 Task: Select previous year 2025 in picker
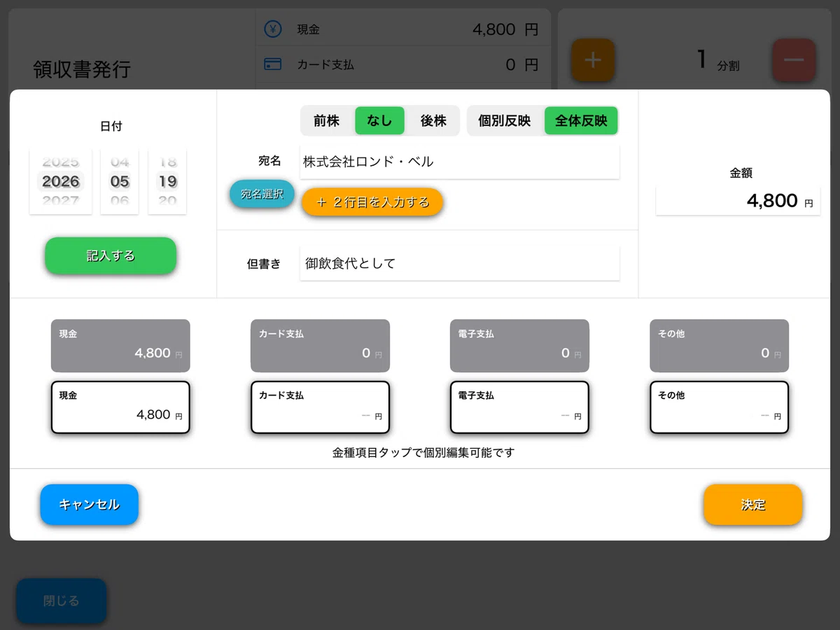(x=61, y=162)
